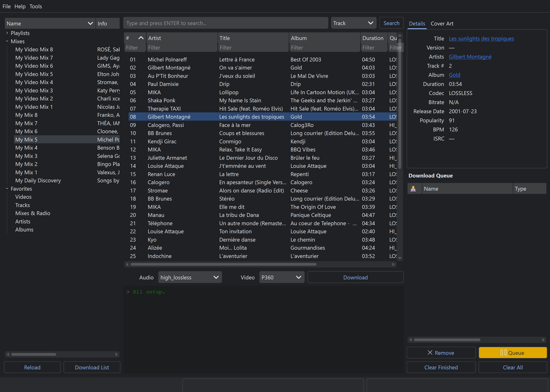Screen dimensions: 550x392
Task: Click the Reload button
Action: [x=32, y=367]
